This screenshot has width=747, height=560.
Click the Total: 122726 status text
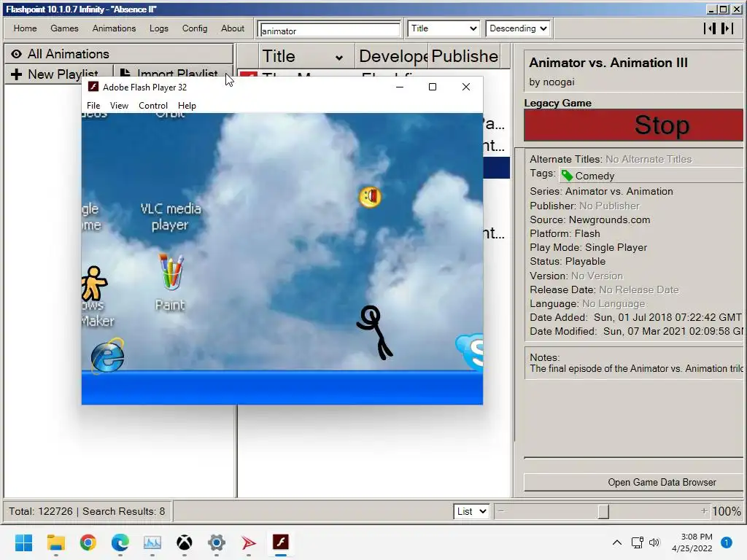[41, 511]
